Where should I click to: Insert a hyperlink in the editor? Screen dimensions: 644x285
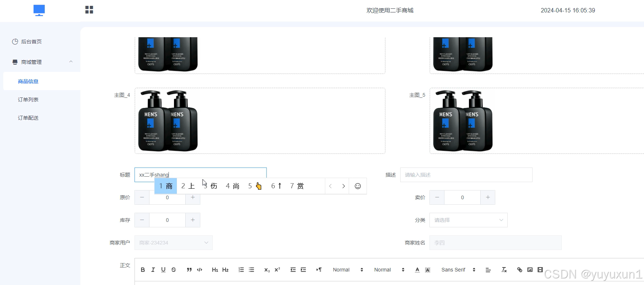[520, 270]
